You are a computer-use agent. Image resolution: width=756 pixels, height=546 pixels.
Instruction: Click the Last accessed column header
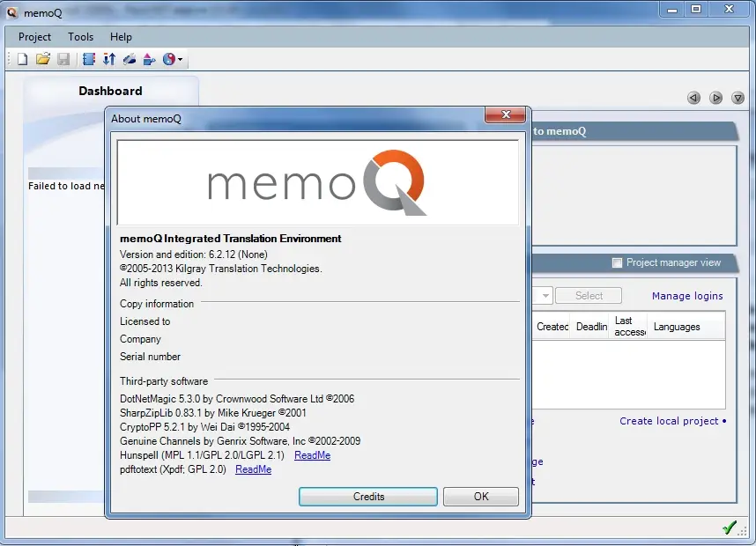pos(629,327)
